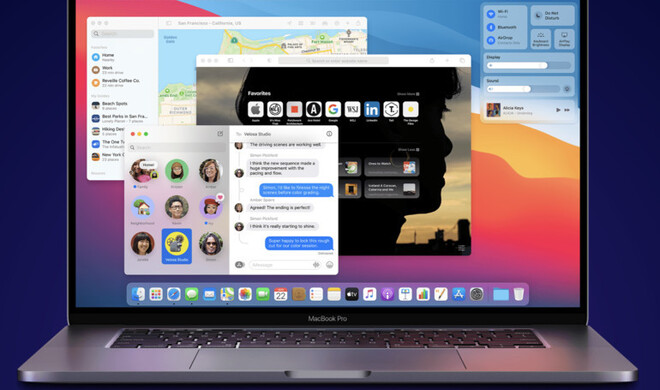Open a new tab in Safari
Image resolution: width=660 pixels, height=390 pixels.
click(x=447, y=61)
